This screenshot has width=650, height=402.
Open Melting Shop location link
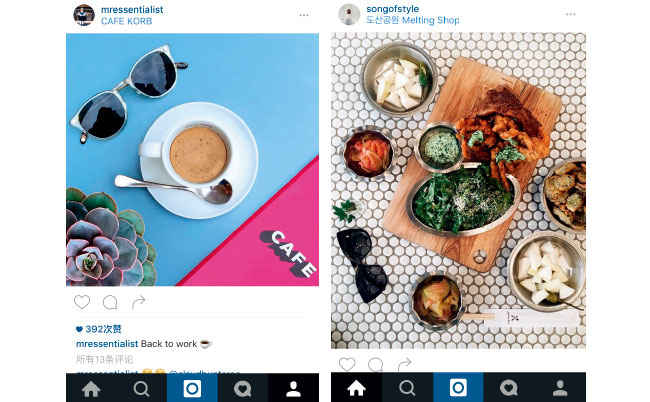(x=412, y=20)
